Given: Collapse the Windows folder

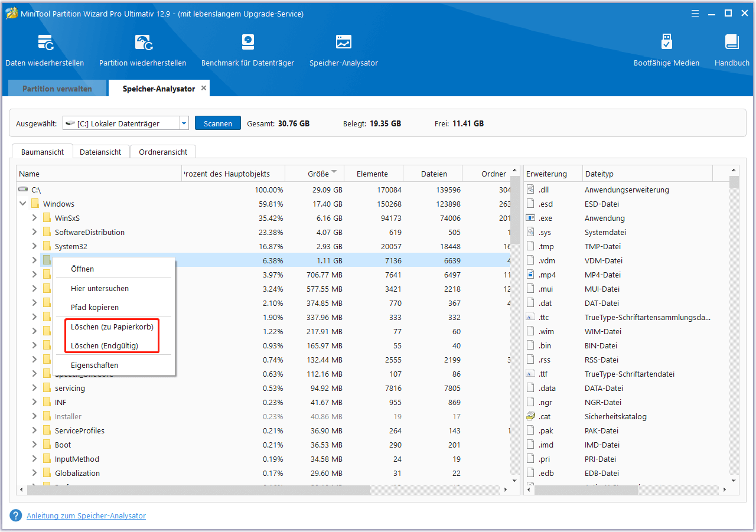Looking at the screenshot, I should tap(23, 204).
